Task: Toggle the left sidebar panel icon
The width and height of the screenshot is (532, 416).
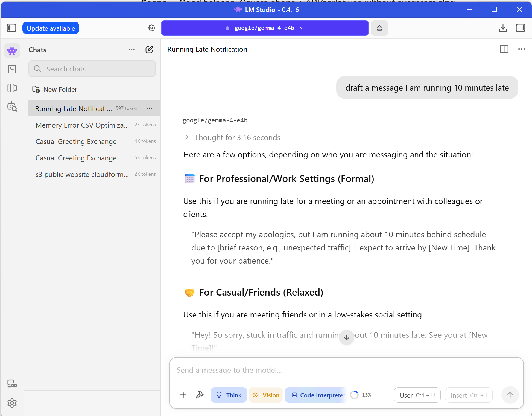Action: pos(11,28)
